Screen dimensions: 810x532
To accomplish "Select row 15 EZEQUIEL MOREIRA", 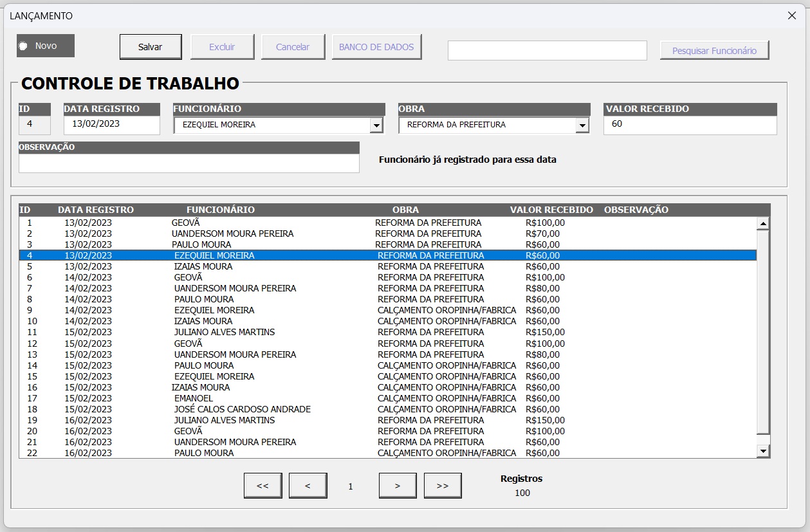I will point(388,376).
